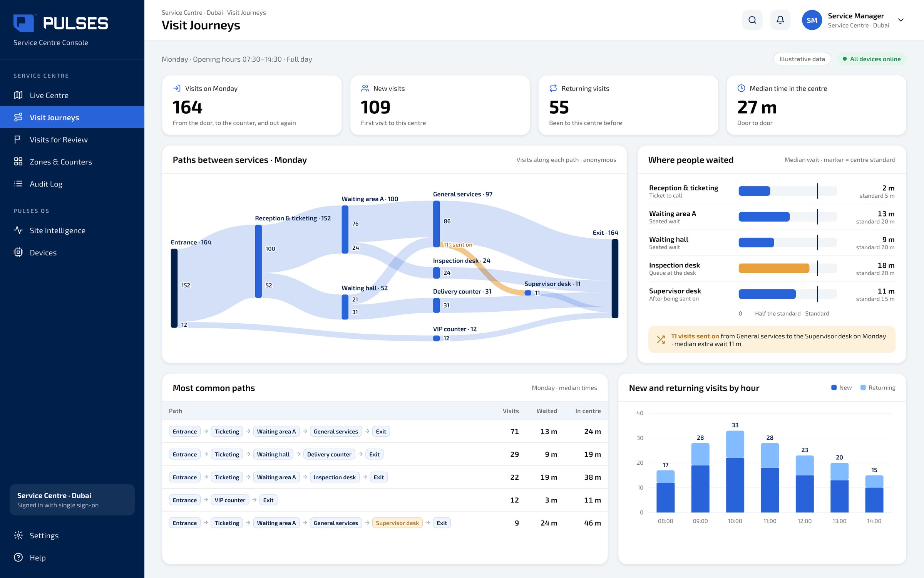Click the 'General services · 97' node label
This screenshot has width=924, height=578.
click(x=462, y=194)
